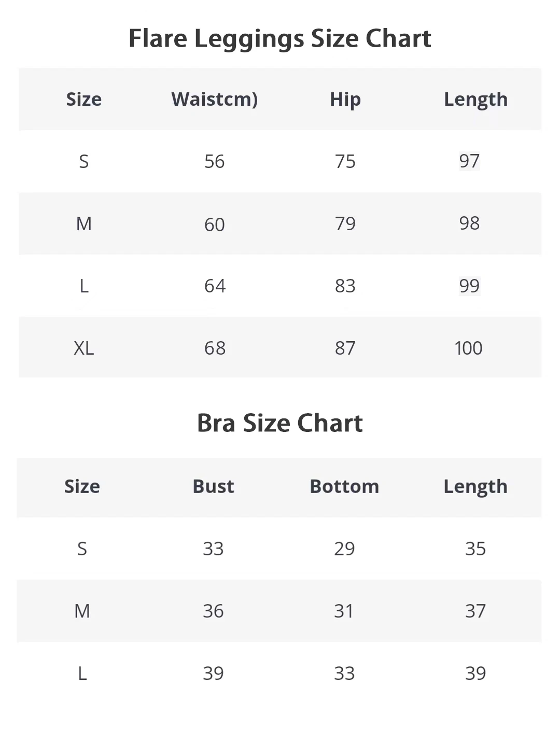
Task: Click the Hip column header
Action: pos(345,99)
